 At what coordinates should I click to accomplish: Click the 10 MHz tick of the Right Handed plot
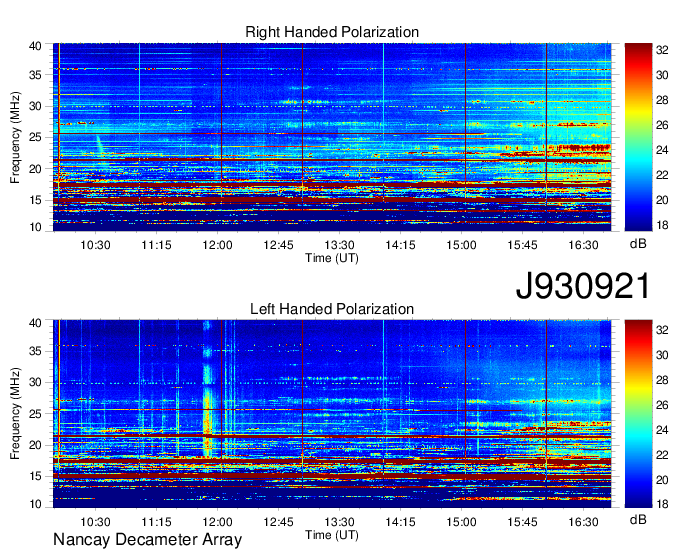tap(36, 227)
